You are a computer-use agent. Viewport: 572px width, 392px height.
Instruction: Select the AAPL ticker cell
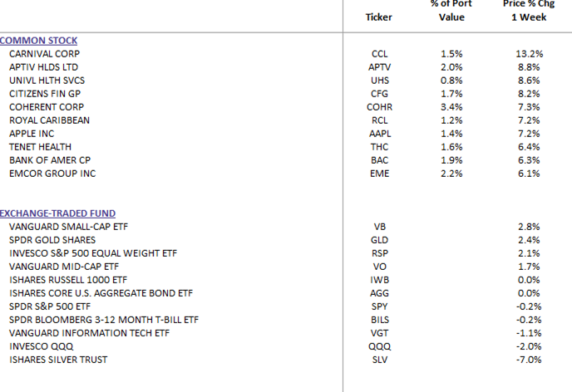[x=379, y=134]
